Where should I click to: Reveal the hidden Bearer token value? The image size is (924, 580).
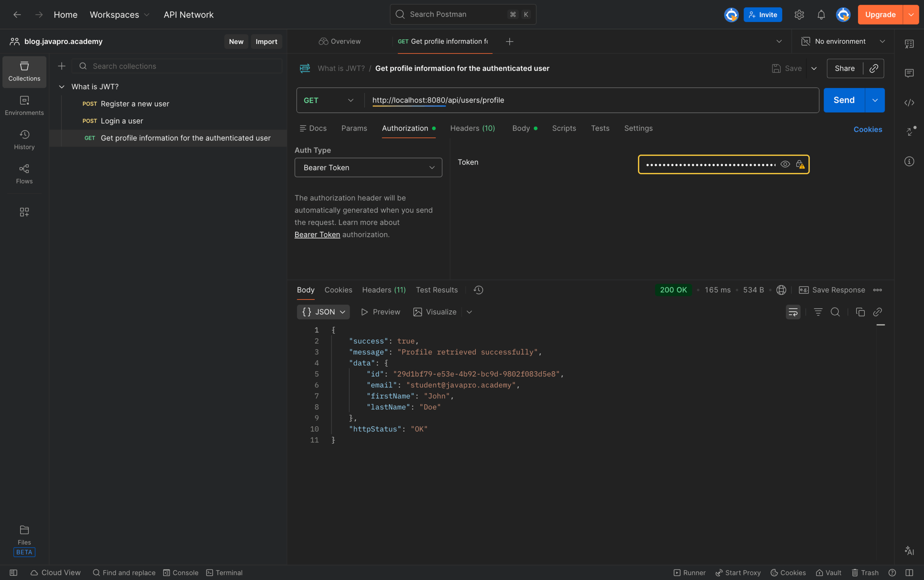[x=785, y=164]
